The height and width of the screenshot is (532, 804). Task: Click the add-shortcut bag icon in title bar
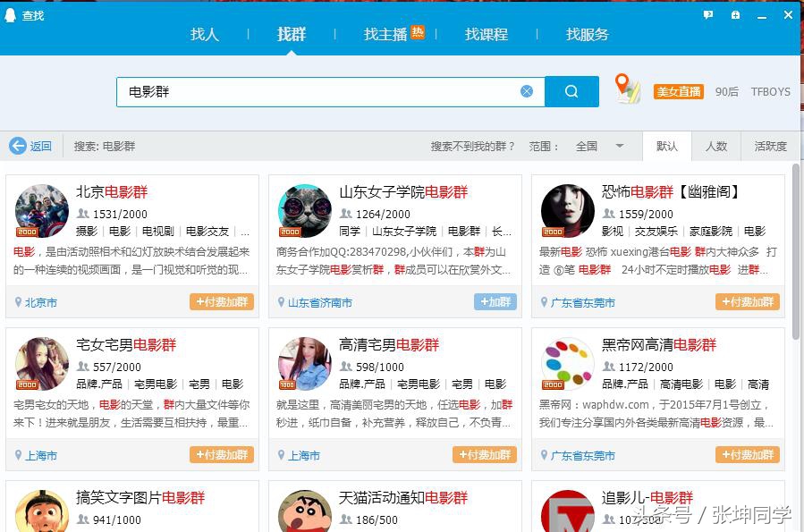tap(735, 15)
